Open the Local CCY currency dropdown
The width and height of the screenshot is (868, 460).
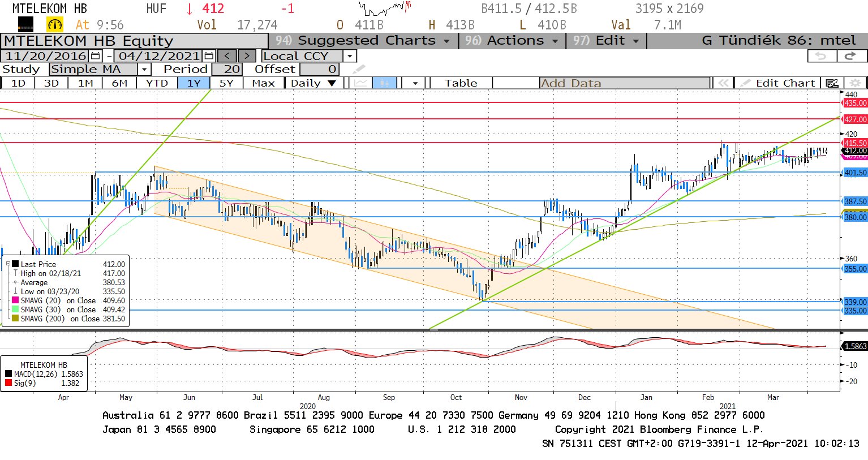tap(350, 56)
